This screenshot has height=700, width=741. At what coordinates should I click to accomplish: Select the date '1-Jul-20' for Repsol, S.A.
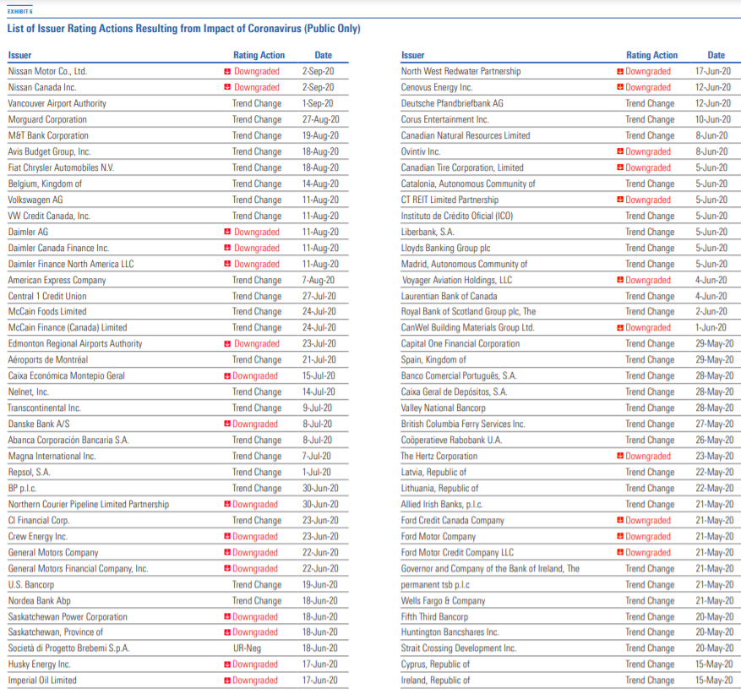(317, 473)
